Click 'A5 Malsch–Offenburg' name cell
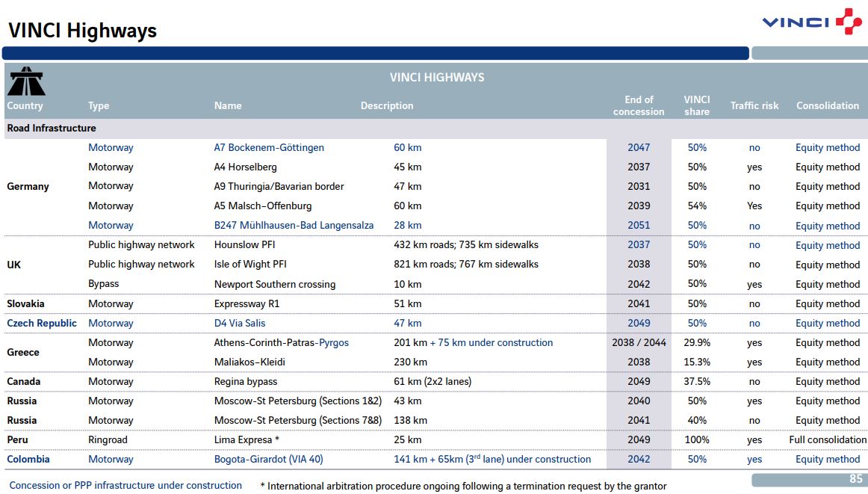The height and width of the screenshot is (494, 868). [263, 206]
